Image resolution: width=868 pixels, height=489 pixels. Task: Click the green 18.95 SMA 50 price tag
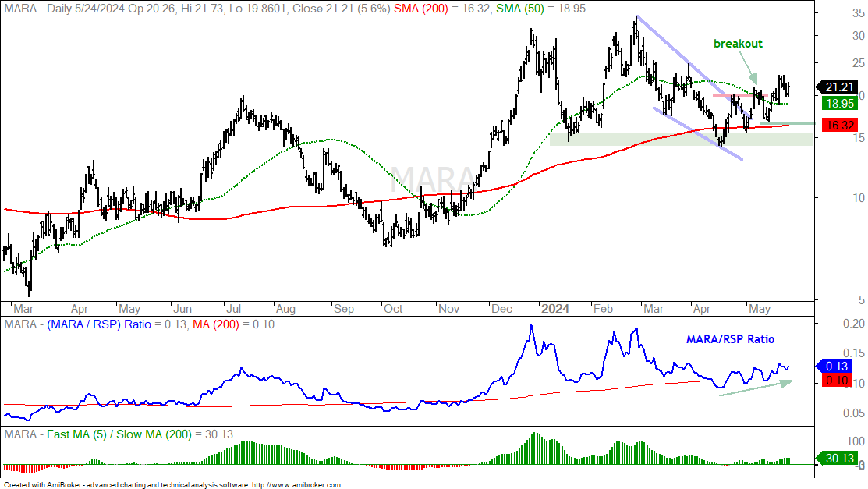pos(840,104)
